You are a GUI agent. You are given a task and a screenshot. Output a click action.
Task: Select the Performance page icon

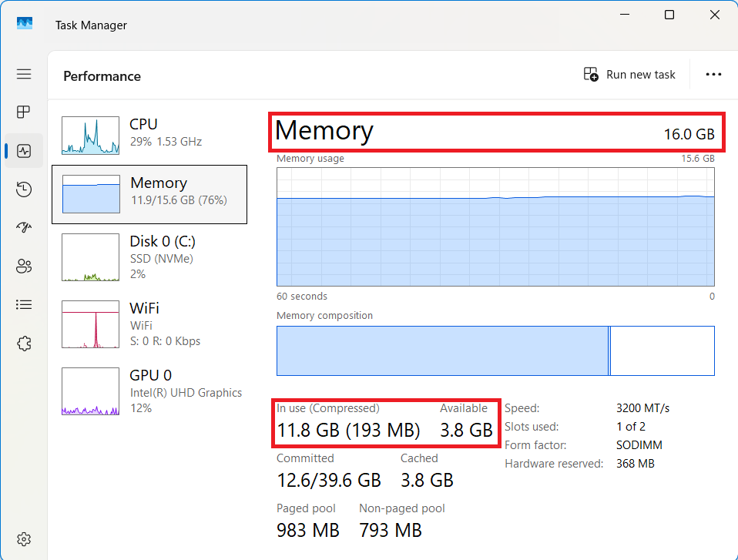tap(24, 151)
